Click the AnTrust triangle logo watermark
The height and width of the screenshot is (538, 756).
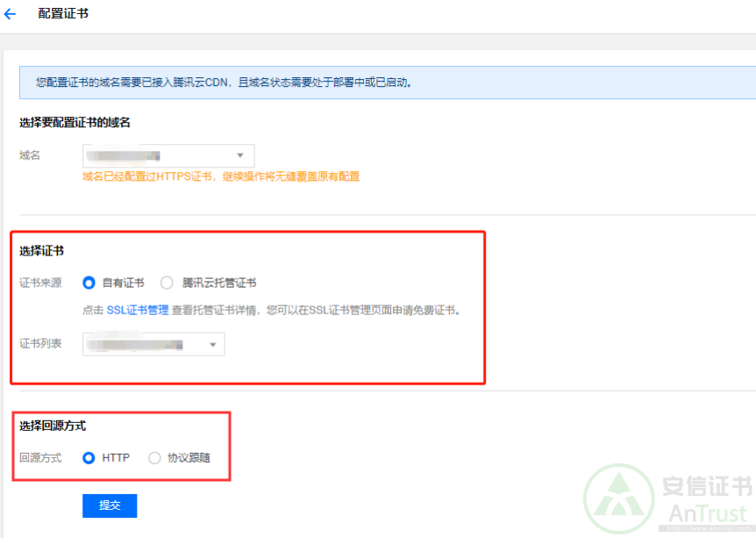[619, 498]
